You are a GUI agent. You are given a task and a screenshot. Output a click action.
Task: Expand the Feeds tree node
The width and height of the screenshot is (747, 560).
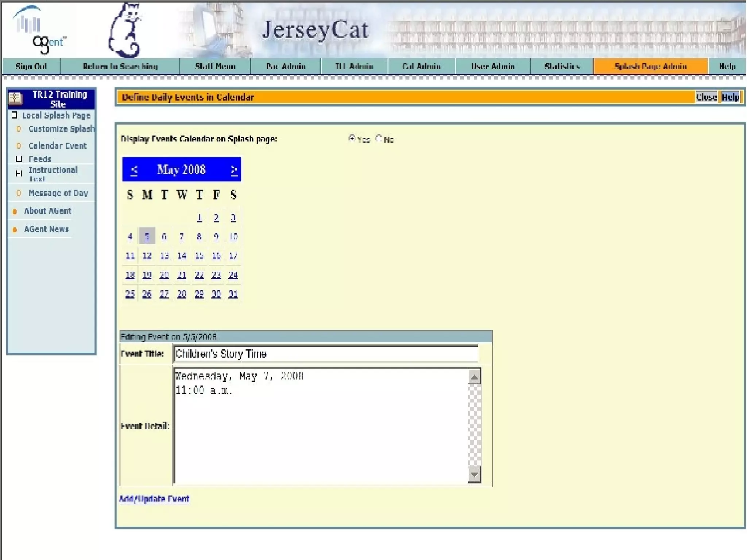(x=19, y=159)
